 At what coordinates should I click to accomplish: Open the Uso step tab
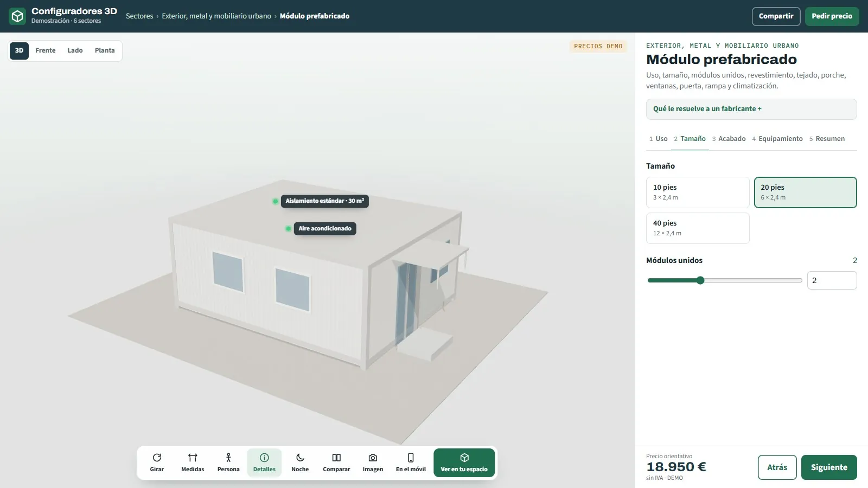pyautogui.click(x=658, y=139)
